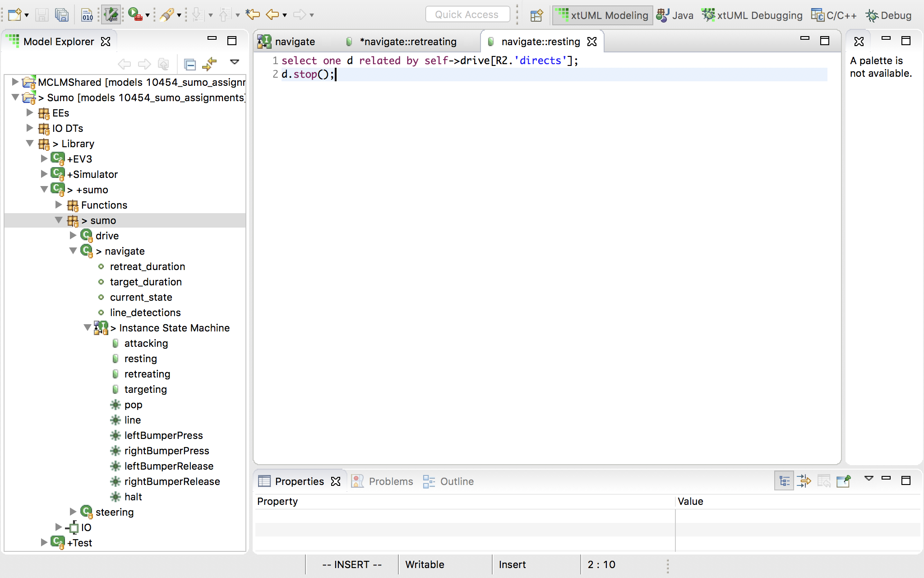This screenshot has width=924, height=578.
Task: Close the navigate::resting editor tab
Action: point(592,42)
